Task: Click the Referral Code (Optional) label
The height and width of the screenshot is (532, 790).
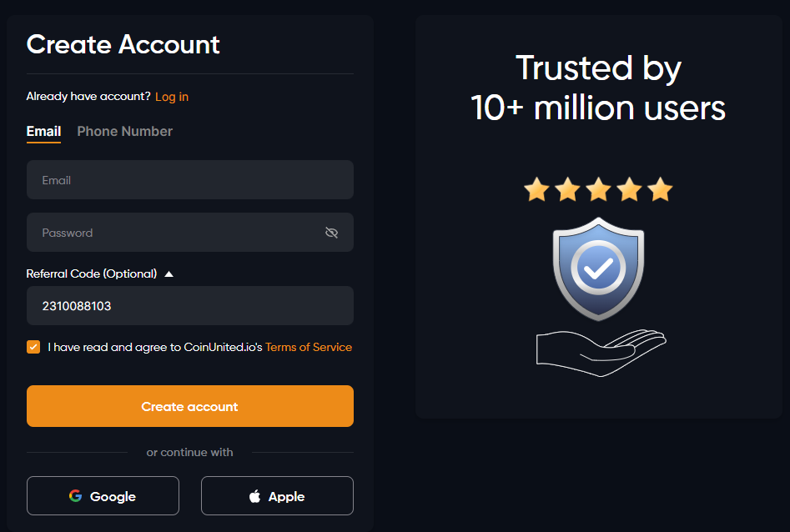Action: [x=91, y=274]
